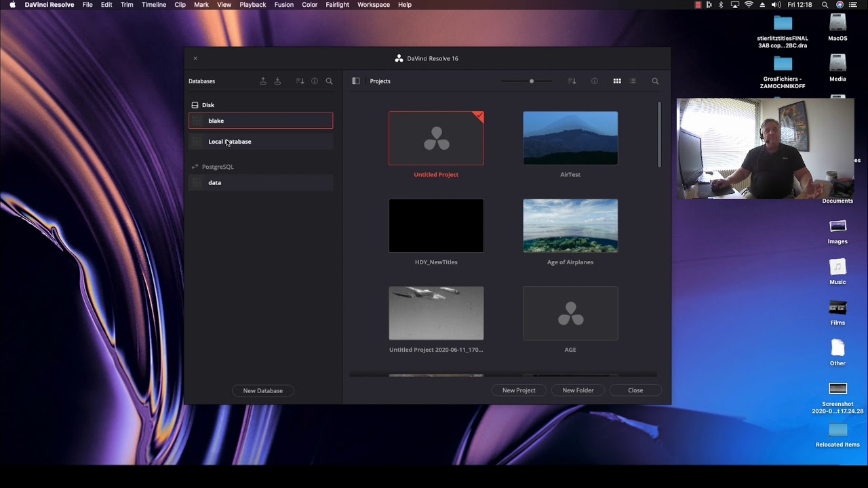Switch projects to thumbnail grid view
The width and height of the screenshot is (868, 488).
coord(617,81)
